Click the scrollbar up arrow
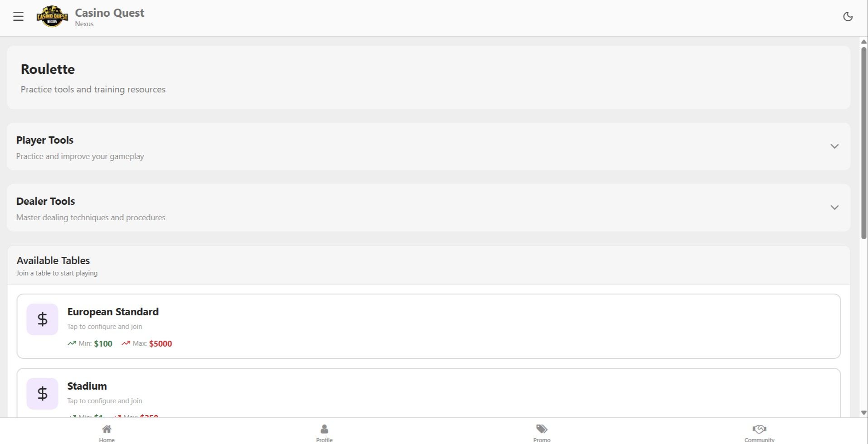The height and width of the screenshot is (444, 868). (864, 42)
